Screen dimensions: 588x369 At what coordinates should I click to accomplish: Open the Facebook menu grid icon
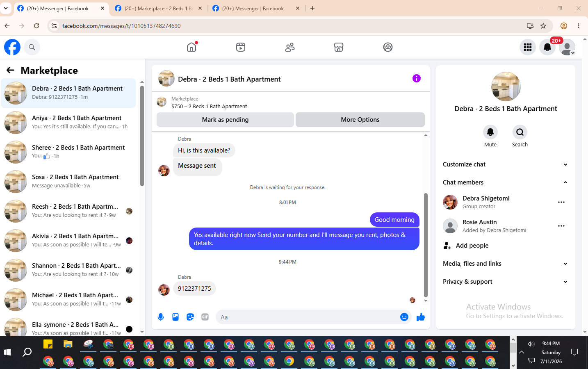tap(528, 47)
